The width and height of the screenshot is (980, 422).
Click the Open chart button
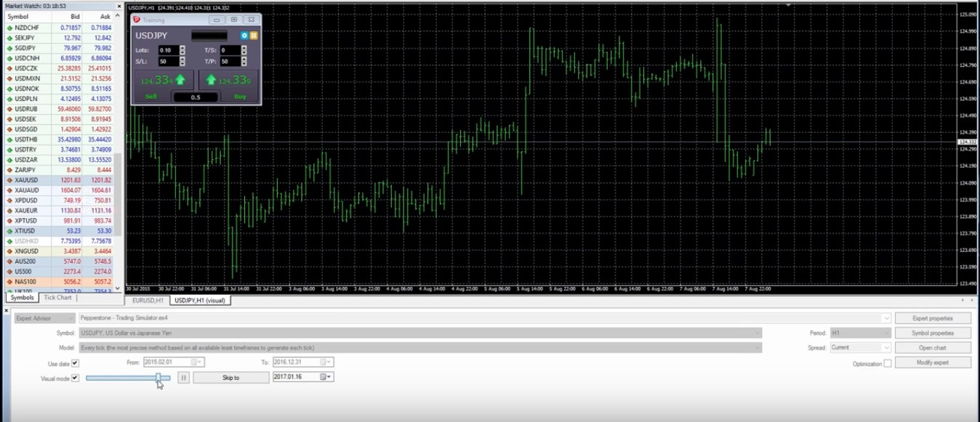pos(933,348)
